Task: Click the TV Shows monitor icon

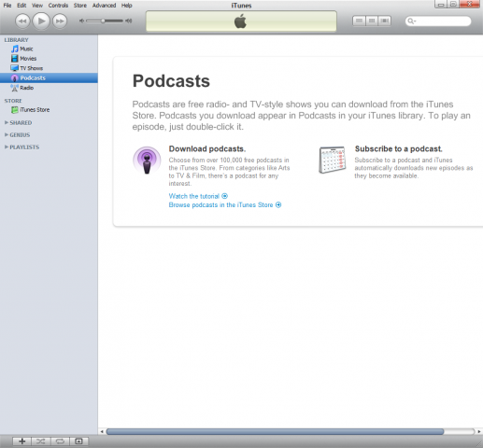Action: pos(14,68)
